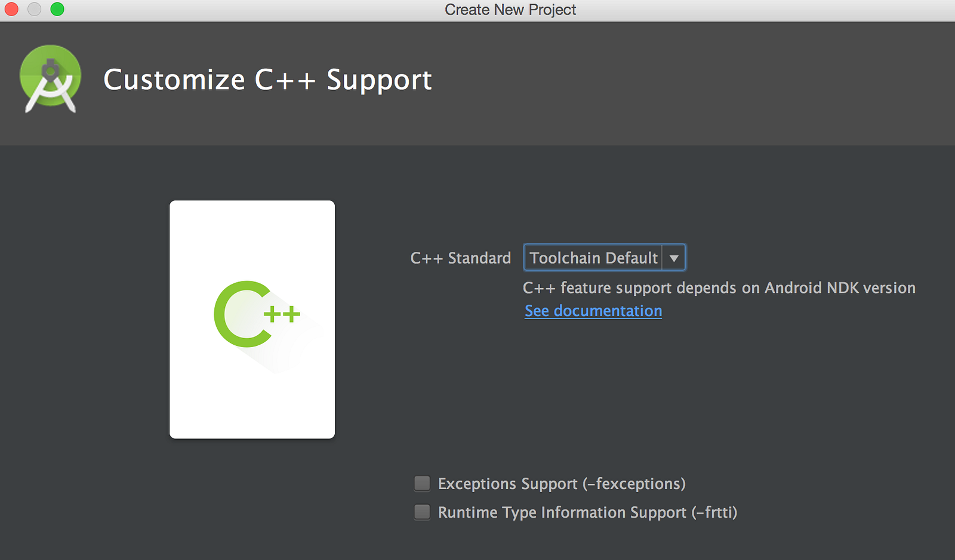Select the white C++ template card
This screenshot has width=955, height=560.
(252, 319)
